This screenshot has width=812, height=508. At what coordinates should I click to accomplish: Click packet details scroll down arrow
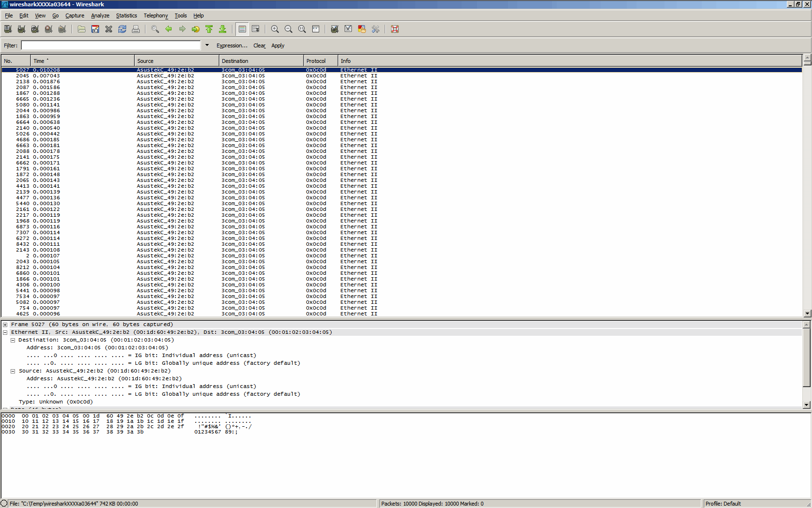point(807,405)
